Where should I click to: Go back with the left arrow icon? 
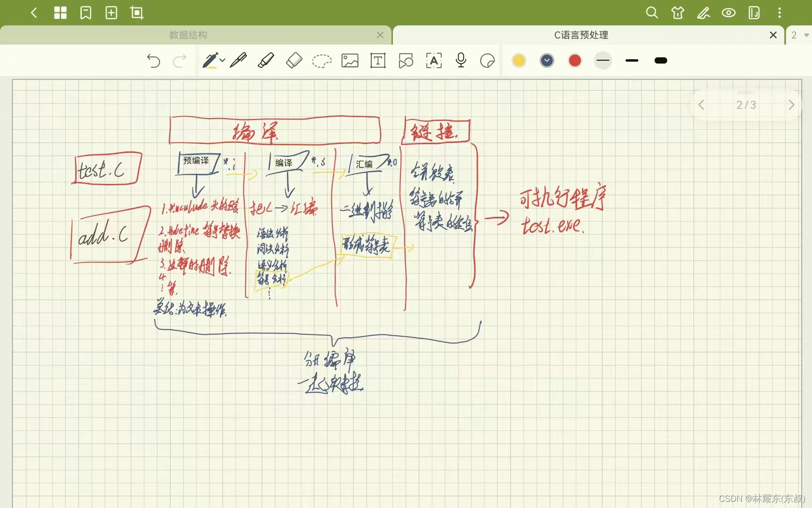coord(34,13)
